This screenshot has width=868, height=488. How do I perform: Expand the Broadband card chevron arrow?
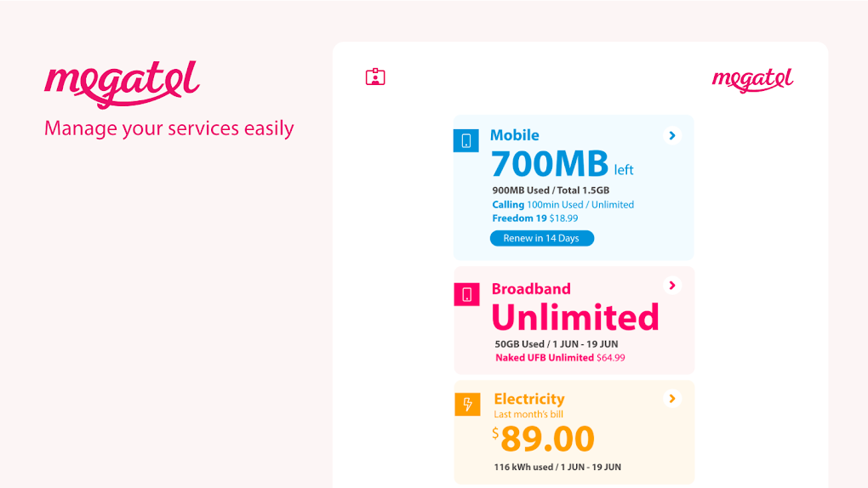point(672,286)
